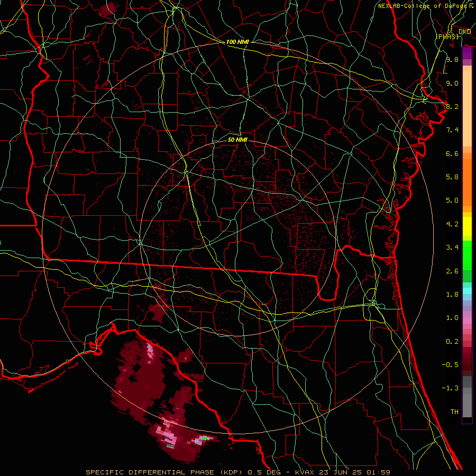Click the 7.4 scale value

click(x=452, y=130)
